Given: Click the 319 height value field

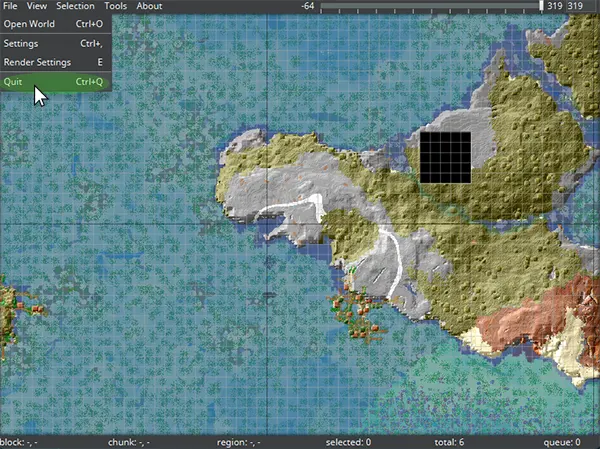Looking at the screenshot, I should [x=576, y=6].
